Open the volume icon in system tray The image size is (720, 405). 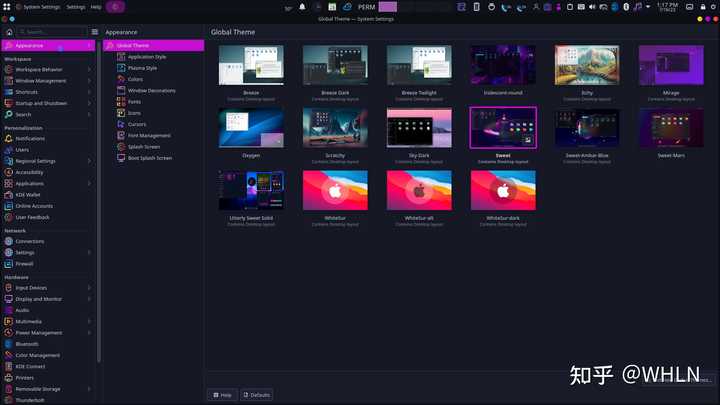coord(592,7)
